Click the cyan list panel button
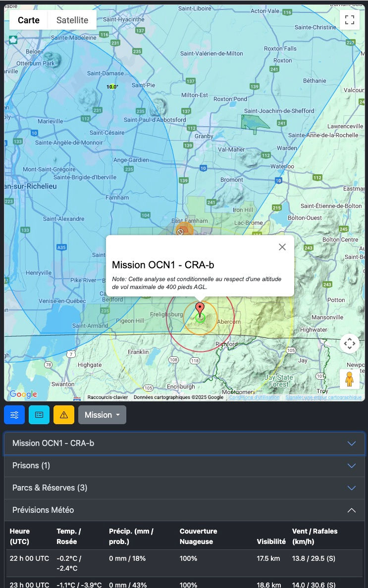Image resolution: width=368 pixels, height=588 pixels. tap(39, 415)
